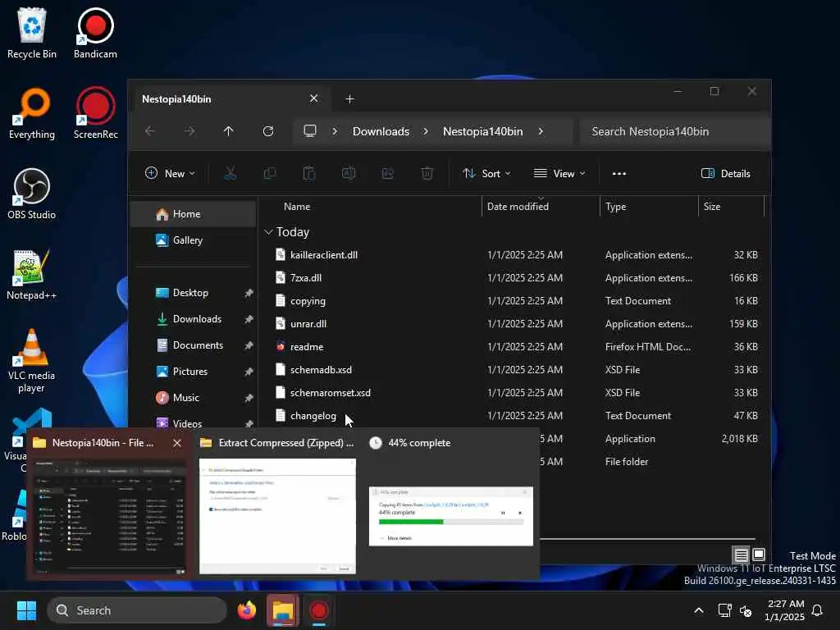Viewport: 840px width, 630px height.
Task: Open the Recycle Bin desktop icon
Action: tap(32, 33)
